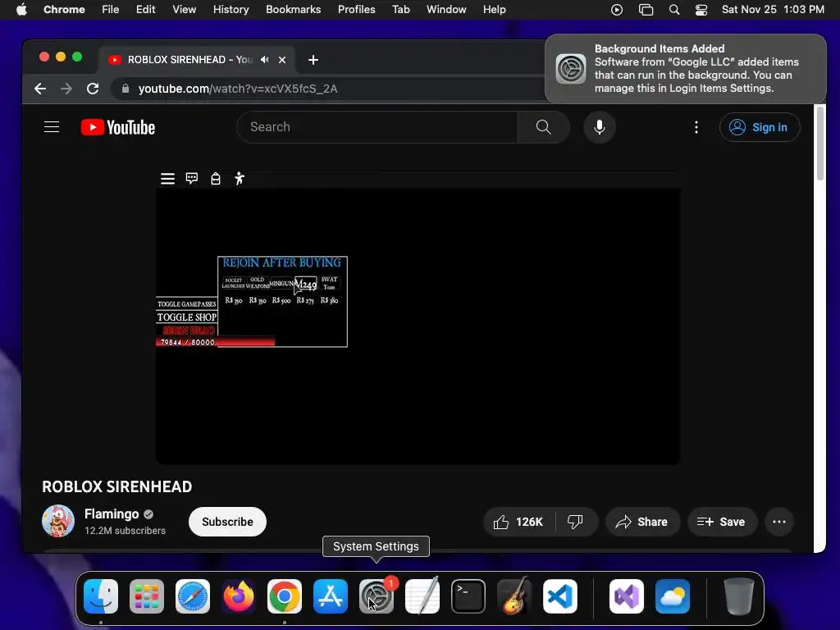Open the Chrome File menu
This screenshot has width=840, height=630.
(111, 10)
